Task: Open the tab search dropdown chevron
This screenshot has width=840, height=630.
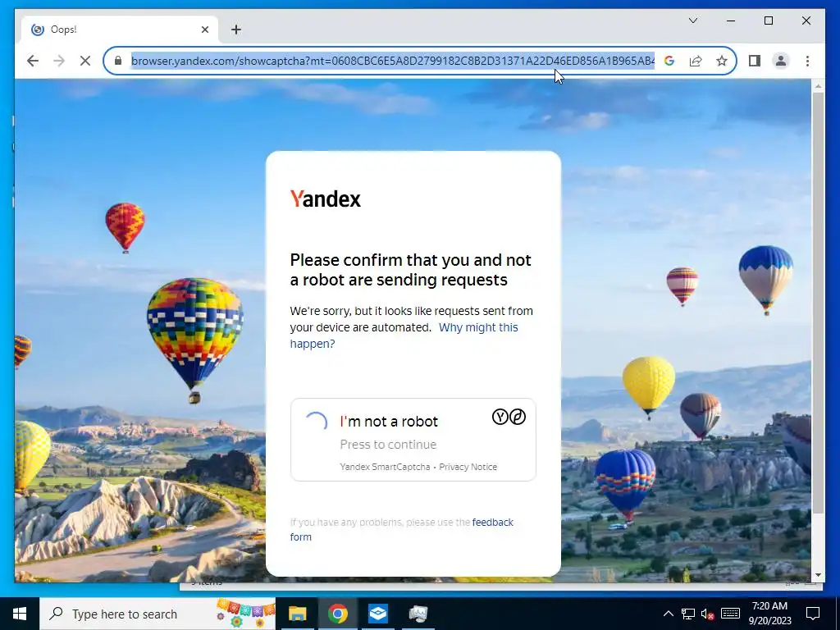Action: tap(693, 21)
